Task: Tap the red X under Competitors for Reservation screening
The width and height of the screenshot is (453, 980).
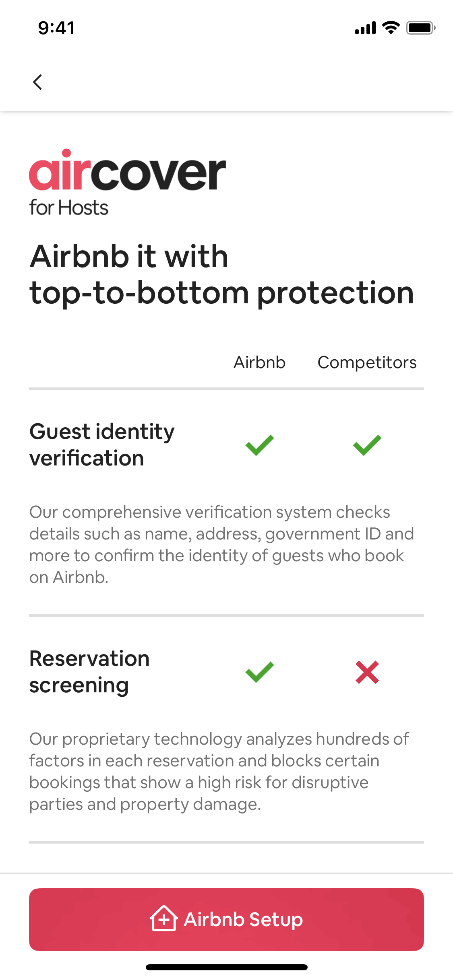Action: coord(366,672)
